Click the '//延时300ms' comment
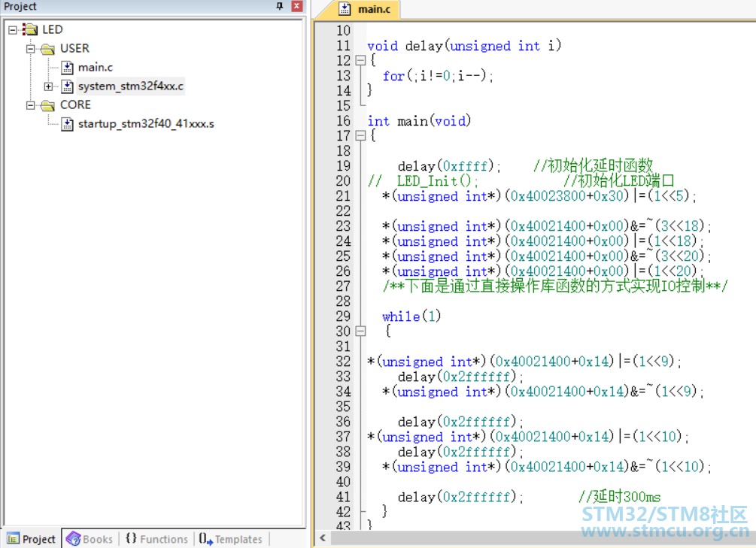This screenshot has width=756, height=548. [620, 497]
